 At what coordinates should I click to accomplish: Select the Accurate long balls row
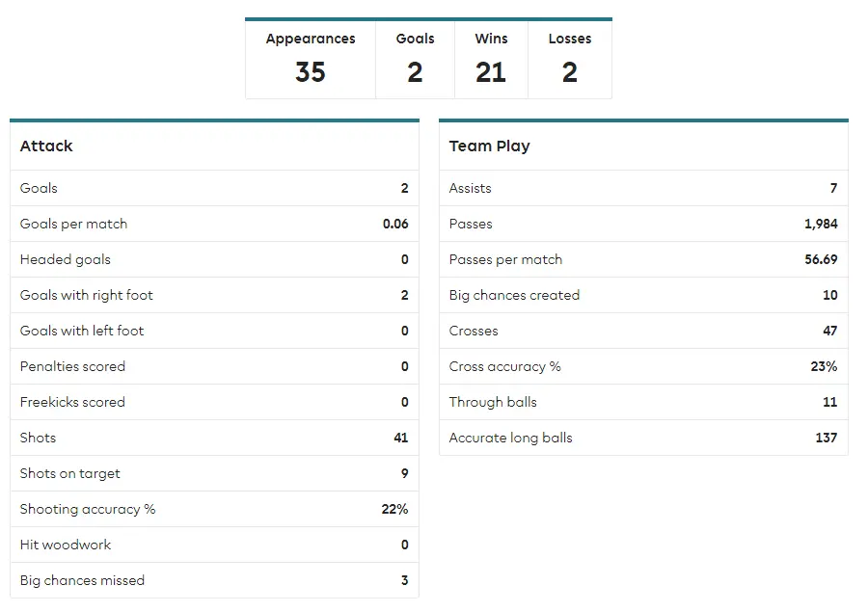tap(643, 438)
